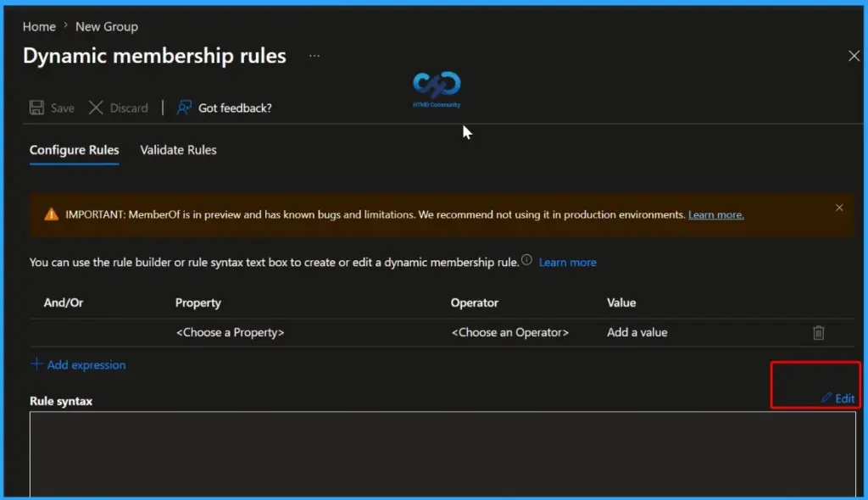Click the Got feedback person icon
Viewport: 868px width, 500px height.
pos(184,108)
